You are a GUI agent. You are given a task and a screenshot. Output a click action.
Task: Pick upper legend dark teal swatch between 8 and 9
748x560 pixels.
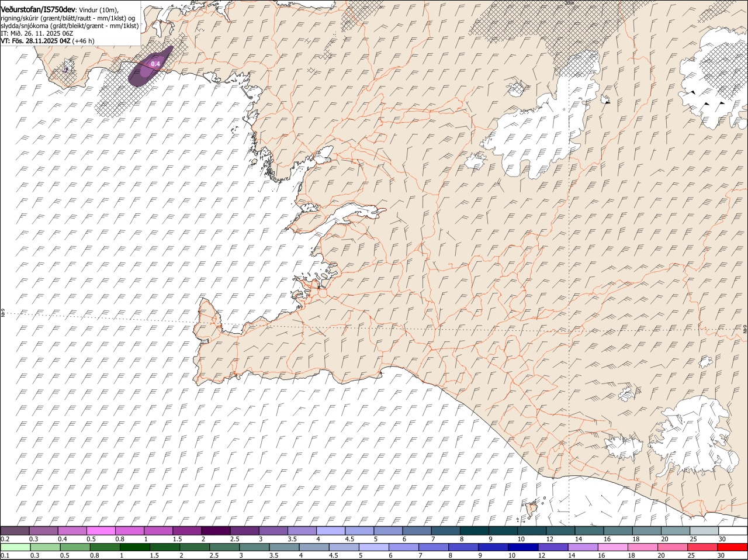pyautogui.click(x=475, y=531)
